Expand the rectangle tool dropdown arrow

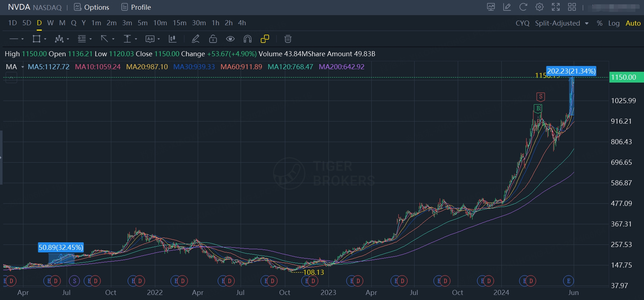45,39
